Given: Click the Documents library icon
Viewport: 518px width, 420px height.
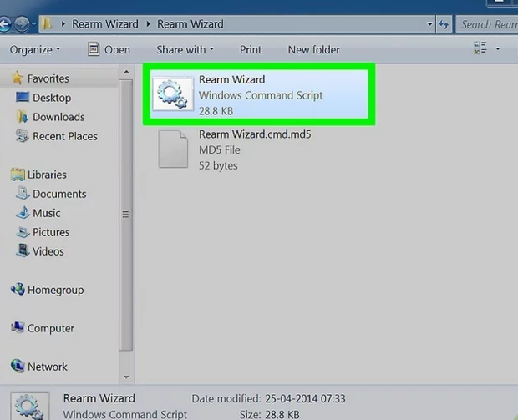Looking at the screenshot, I should [x=23, y=193].
